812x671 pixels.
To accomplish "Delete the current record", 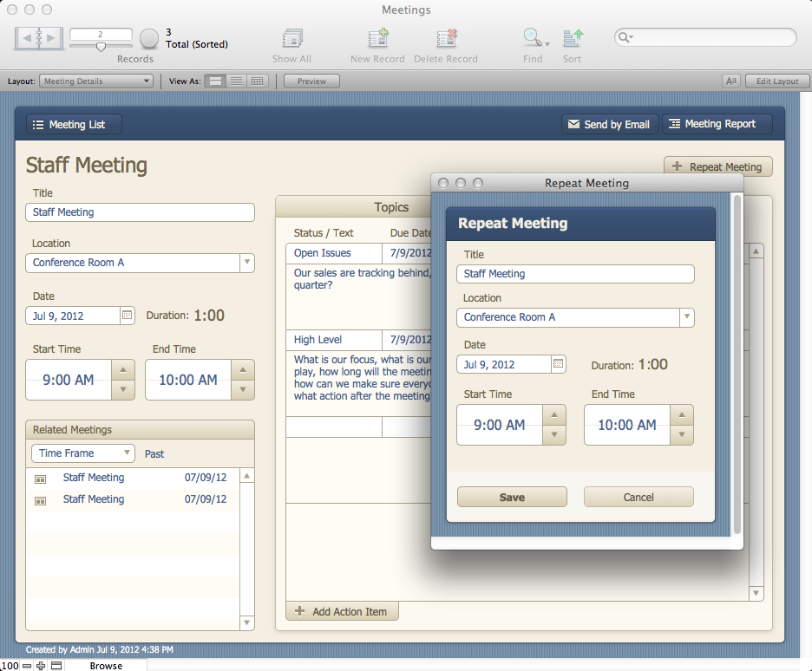I will [447, 43].
